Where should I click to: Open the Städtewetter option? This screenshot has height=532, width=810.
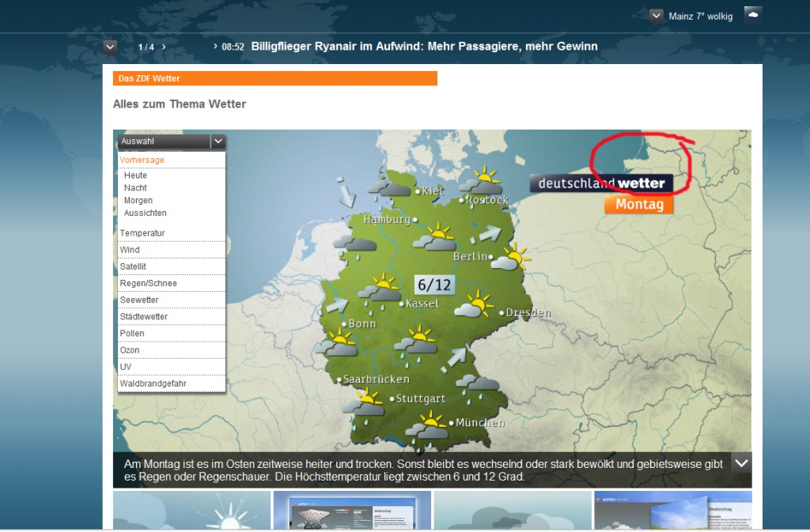[172, 316]
